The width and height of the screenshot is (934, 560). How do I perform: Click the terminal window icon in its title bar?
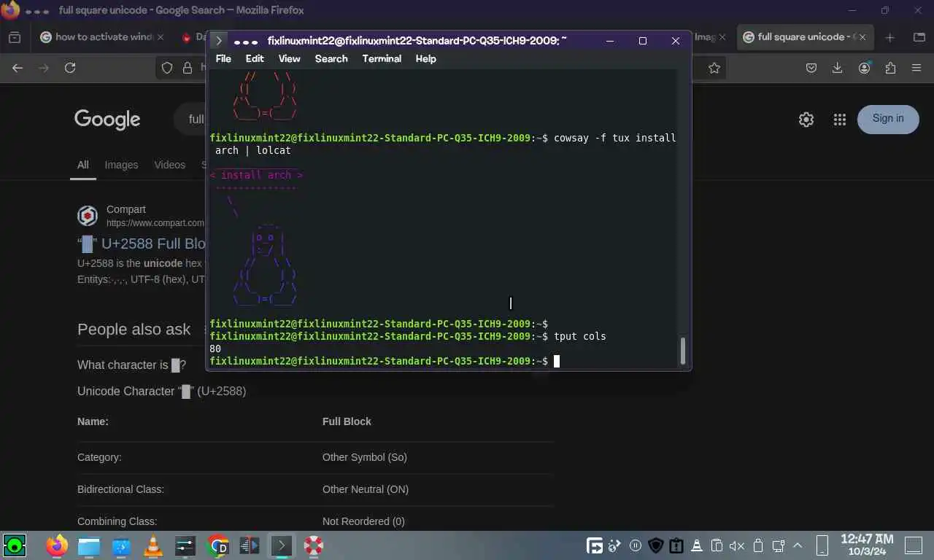tap(219, 41)
